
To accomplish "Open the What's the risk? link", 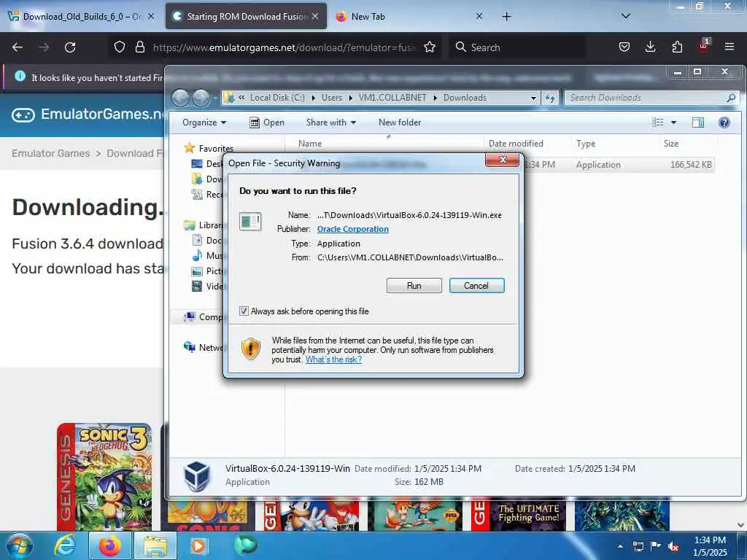I will coord(333,359).
